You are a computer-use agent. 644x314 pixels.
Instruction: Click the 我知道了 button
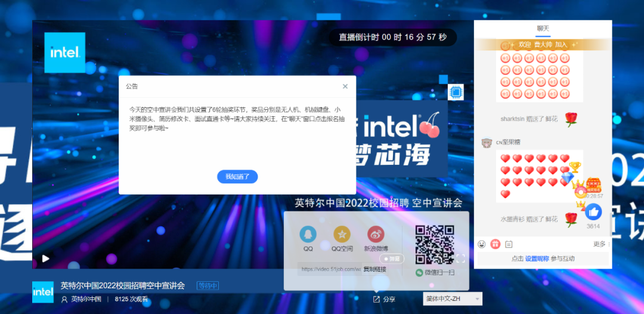point(237,177)
